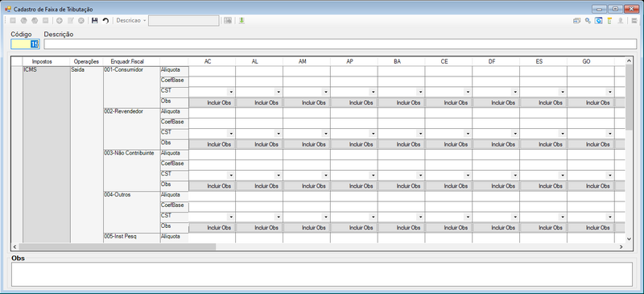Click the greyed-out edit pencil page icon
The image size is (644, 294).
point(71,21)
